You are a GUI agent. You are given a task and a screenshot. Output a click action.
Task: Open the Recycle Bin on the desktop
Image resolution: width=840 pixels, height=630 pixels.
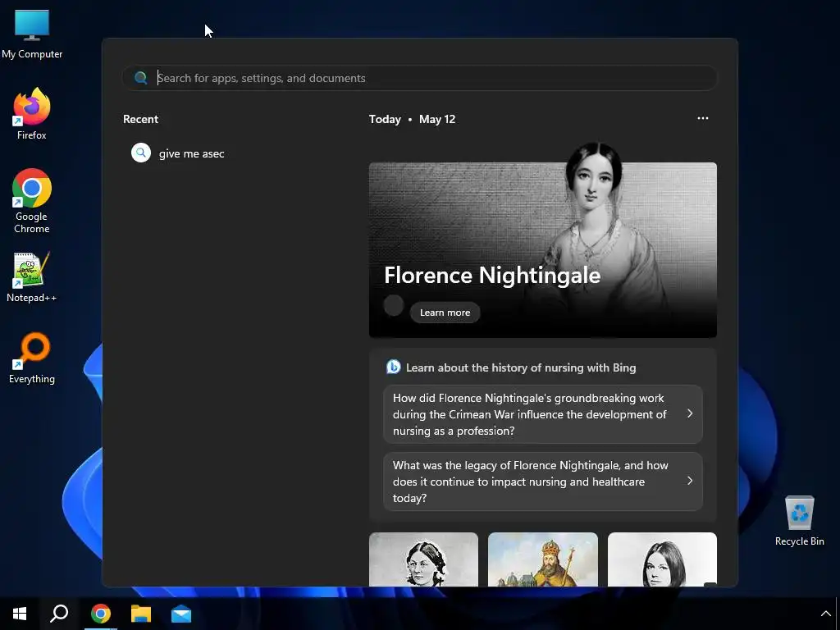click(799, 521)
